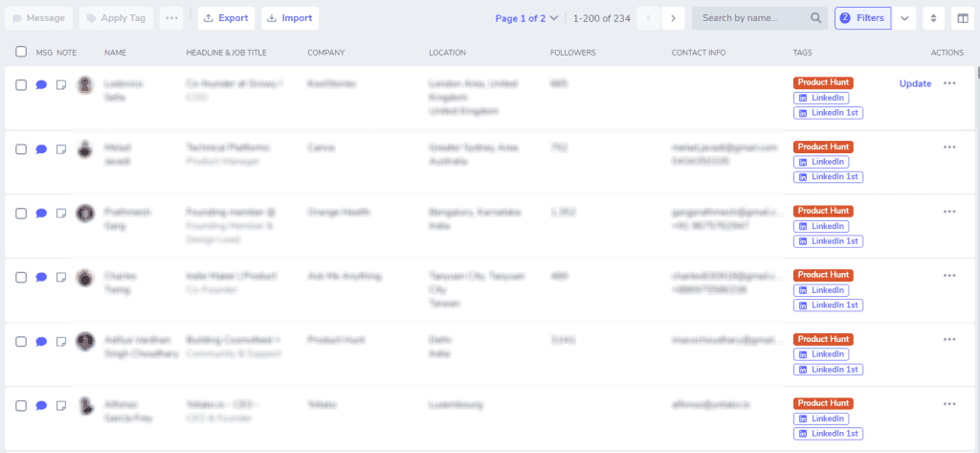Open the note icon in the second row

(61, 149)
